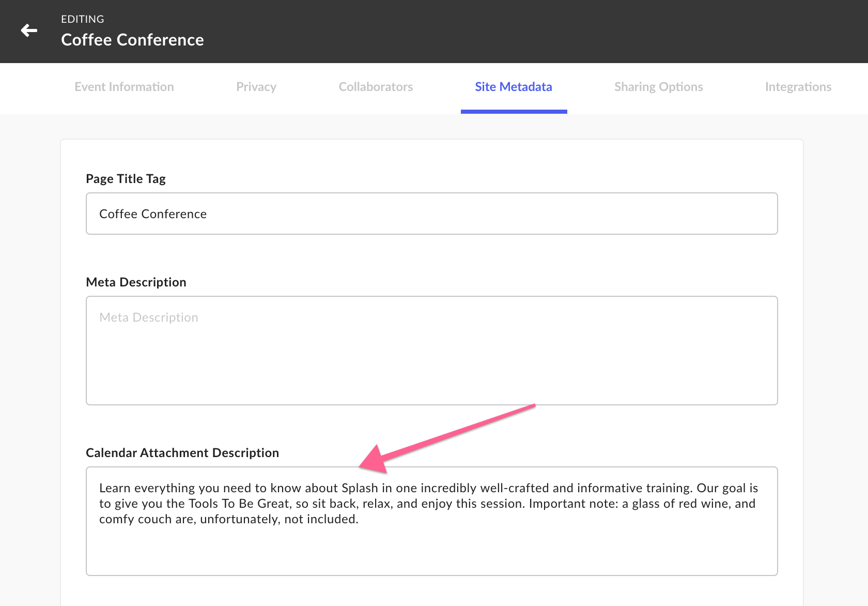Screen dimensions: 868x606
Task: Click the Meta Description field label
Action: 136,282
